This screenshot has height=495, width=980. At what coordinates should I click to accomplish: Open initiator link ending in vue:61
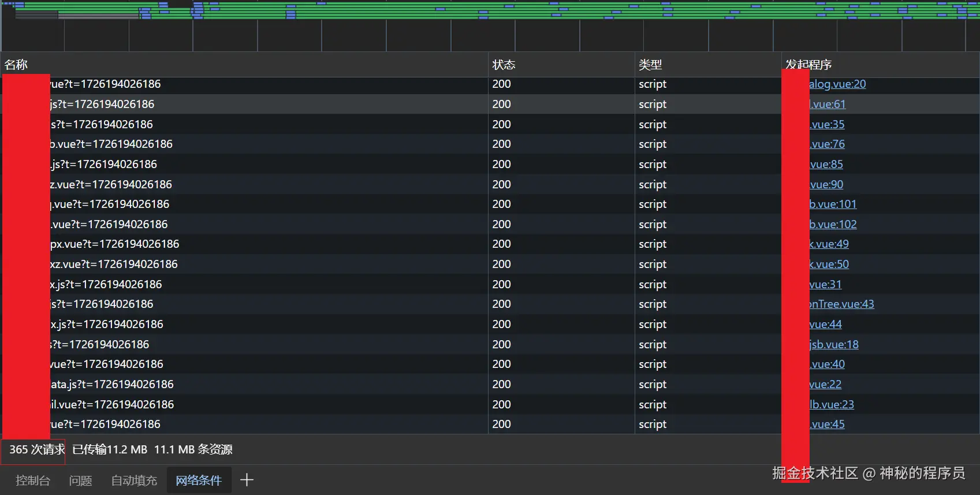click(x=828, y=105)
